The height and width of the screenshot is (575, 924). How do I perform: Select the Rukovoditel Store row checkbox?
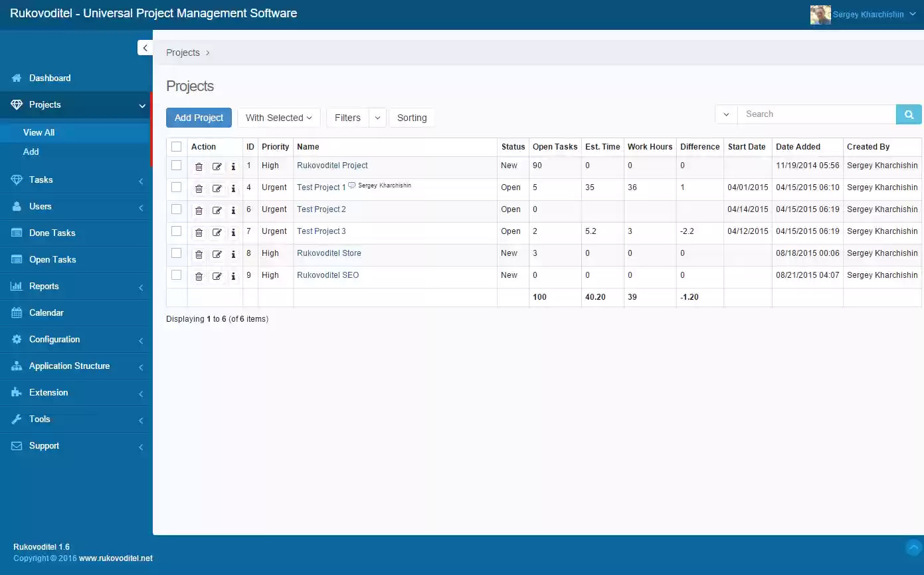point(176,253)
